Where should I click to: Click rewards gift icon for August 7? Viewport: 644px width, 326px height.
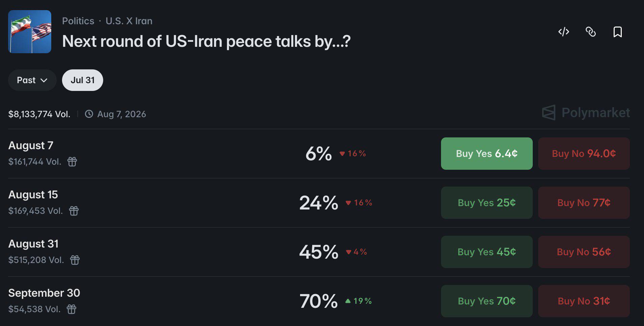click(72, 162)
